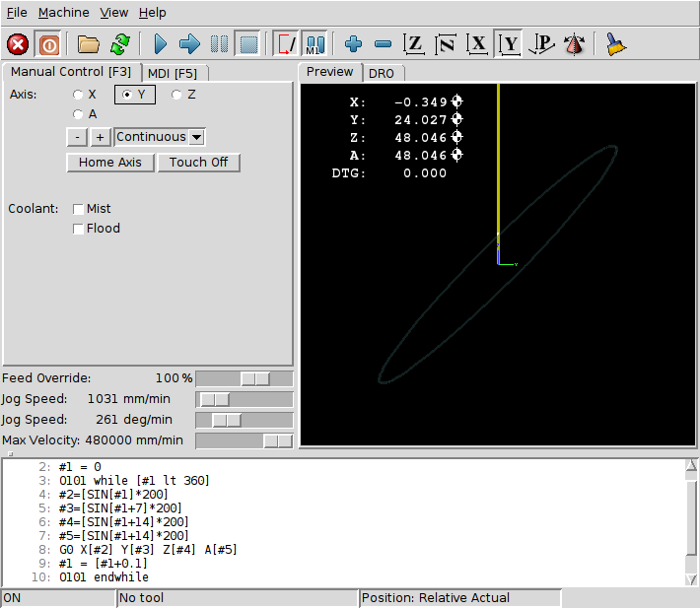Select the A axis radio button
Image resolution: width=700 pixels, height=608 pixels.
pos(78,114)
